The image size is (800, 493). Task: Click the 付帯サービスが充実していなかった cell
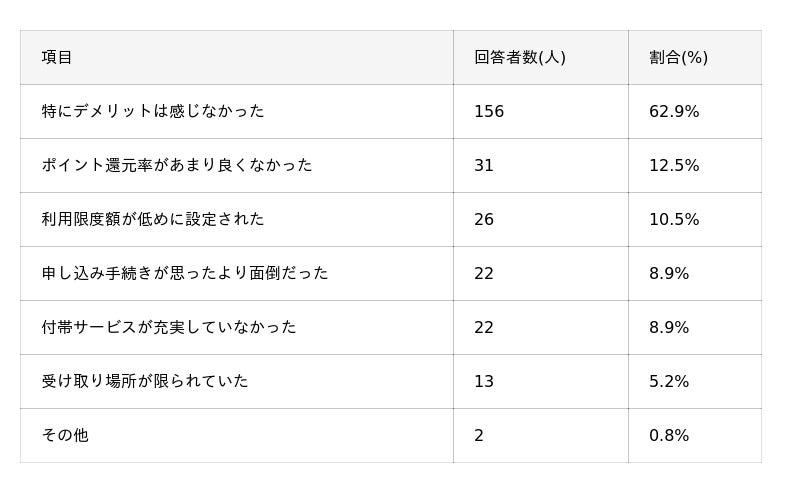169,327
